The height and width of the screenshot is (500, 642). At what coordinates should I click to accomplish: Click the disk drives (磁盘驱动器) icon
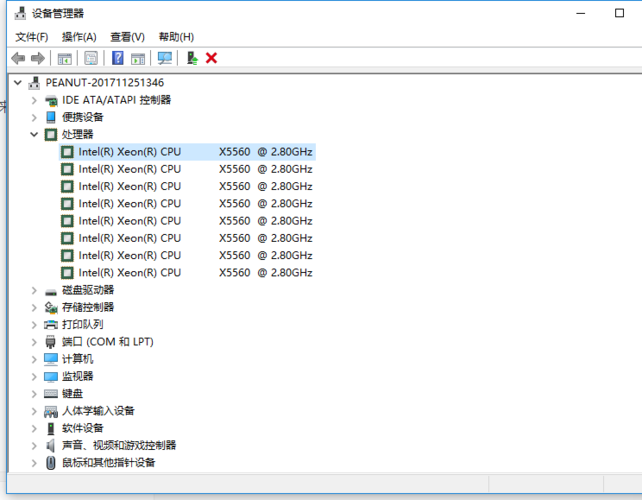(51, 292)
